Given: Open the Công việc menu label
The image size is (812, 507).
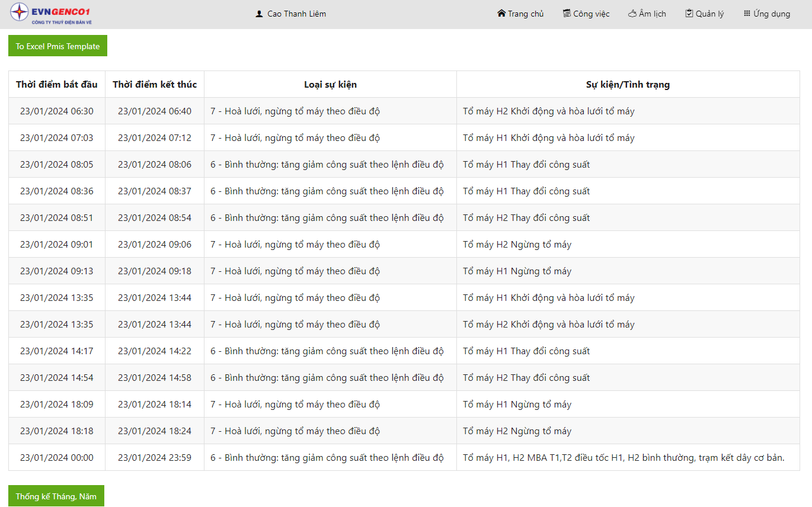Looking at the screenshot, I should click(592, 14).
